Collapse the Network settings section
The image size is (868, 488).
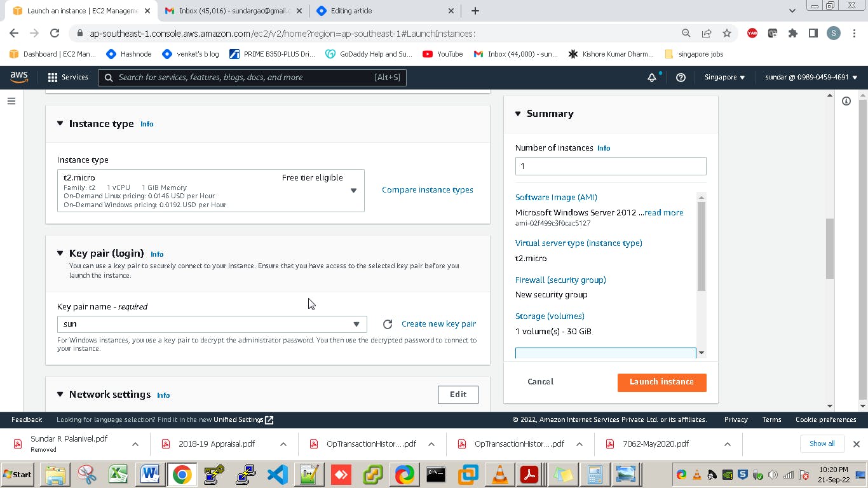(x=60, y=394)
